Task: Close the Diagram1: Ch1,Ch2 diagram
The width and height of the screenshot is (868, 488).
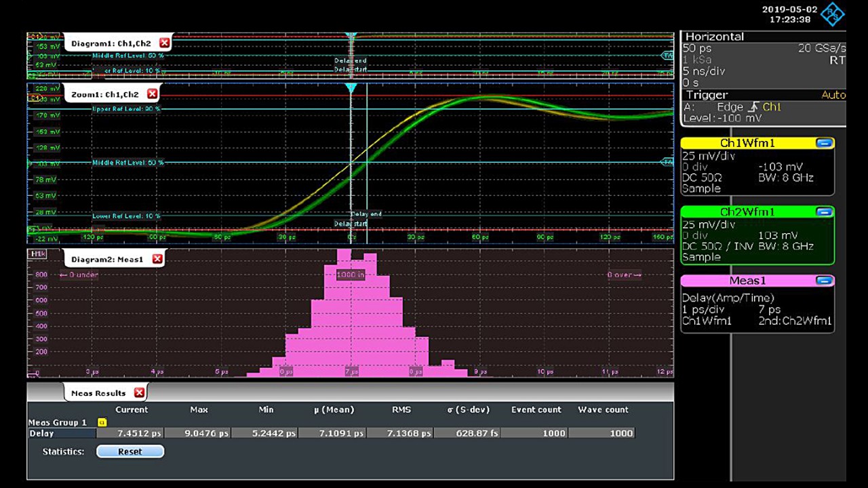Action: click(164, 43)
